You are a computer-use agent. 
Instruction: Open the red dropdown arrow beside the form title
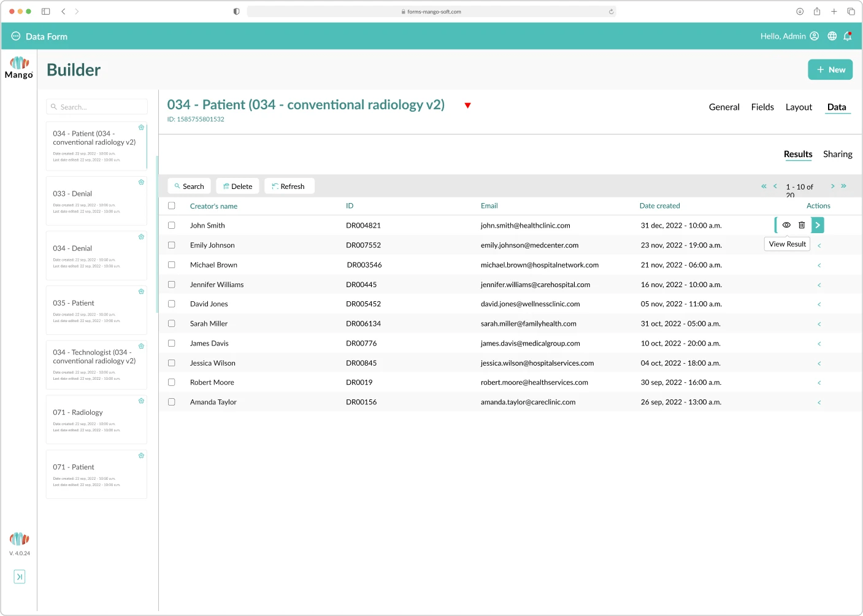pyautogui.click(x=468, y=106)
